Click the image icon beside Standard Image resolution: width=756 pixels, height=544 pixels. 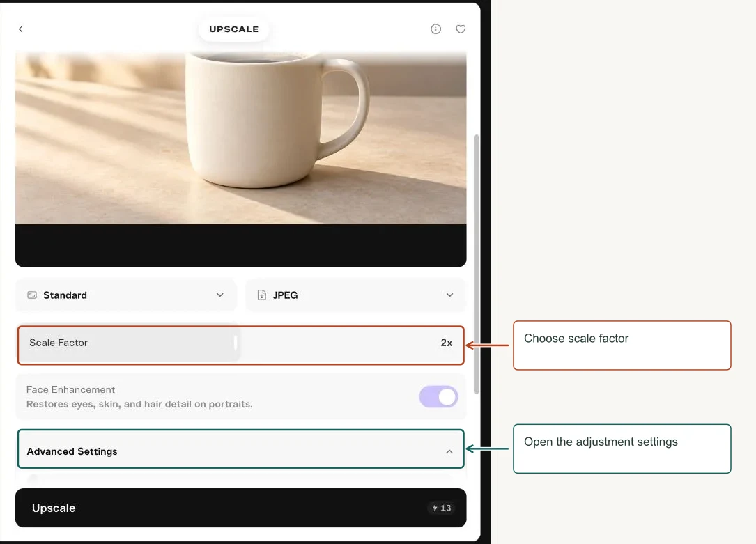point(32,295)
